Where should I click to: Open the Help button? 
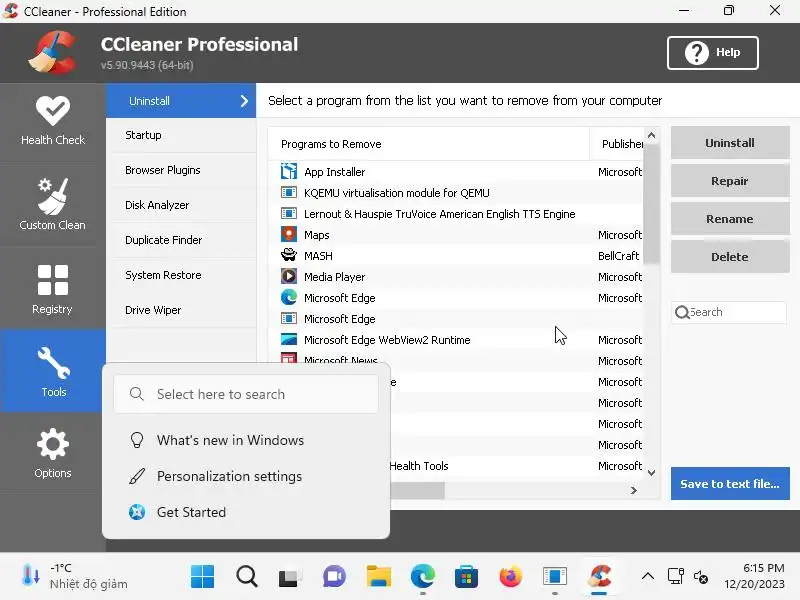pos(713,53)
